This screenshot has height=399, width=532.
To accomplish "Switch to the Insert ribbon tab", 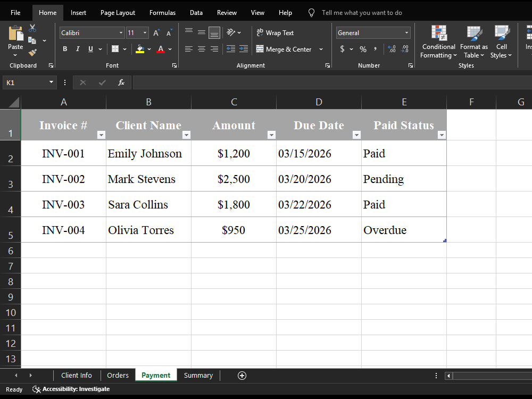I will coord(78,13).
